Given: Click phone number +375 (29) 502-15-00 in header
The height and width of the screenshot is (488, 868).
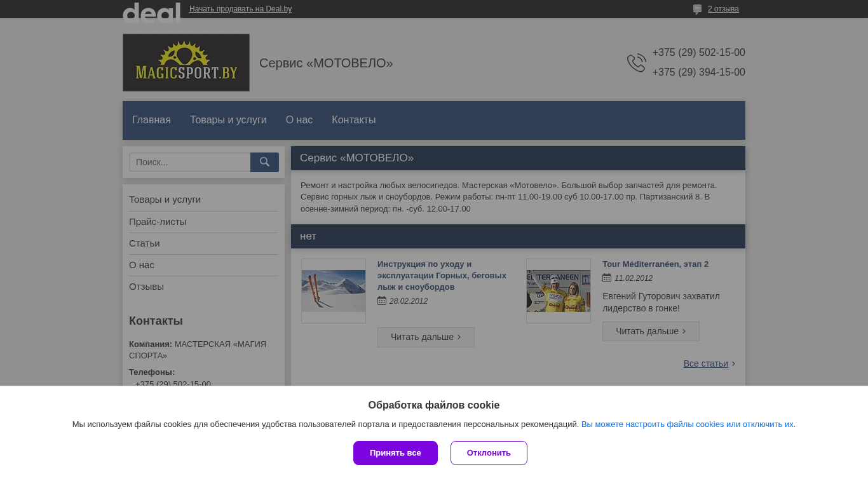Looking at the screenshot, I should pyautogui.click(x=698, y=53).
